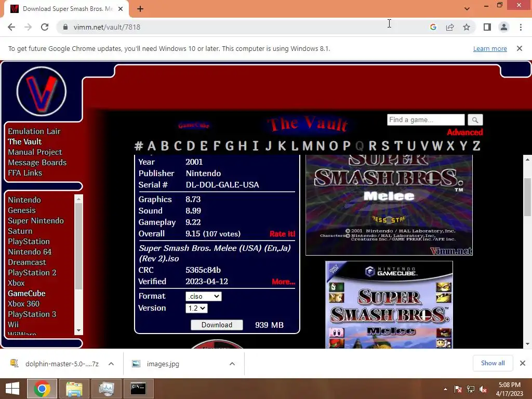Image resolution: width=532 pixels, height=399 pixels.
Task: Select the Xbox system link
Action: (16, 283)
